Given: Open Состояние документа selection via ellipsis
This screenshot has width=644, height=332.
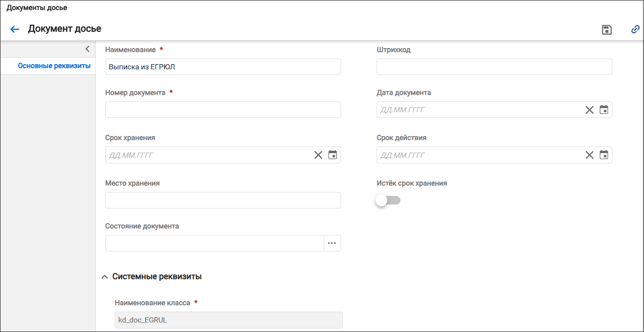Looking at the screenshot, I should click(x=332, y=243).
